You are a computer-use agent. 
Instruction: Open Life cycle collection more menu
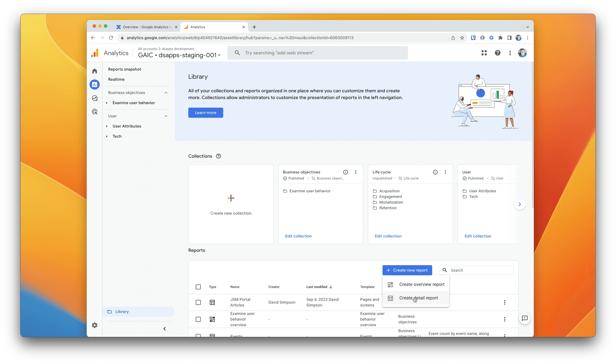click(445, 172)
